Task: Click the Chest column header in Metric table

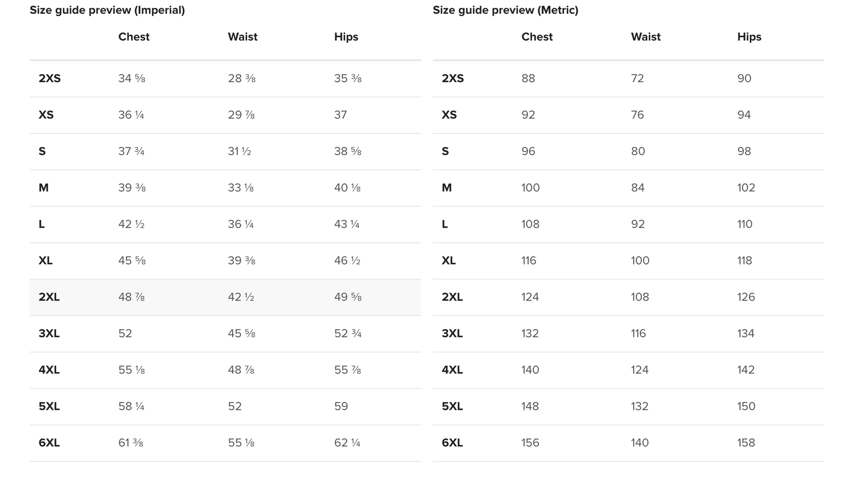Action: (x=537, y=37)
